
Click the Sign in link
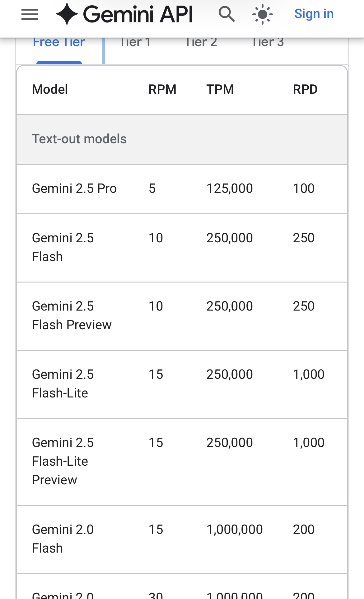[x=314, y=14]
